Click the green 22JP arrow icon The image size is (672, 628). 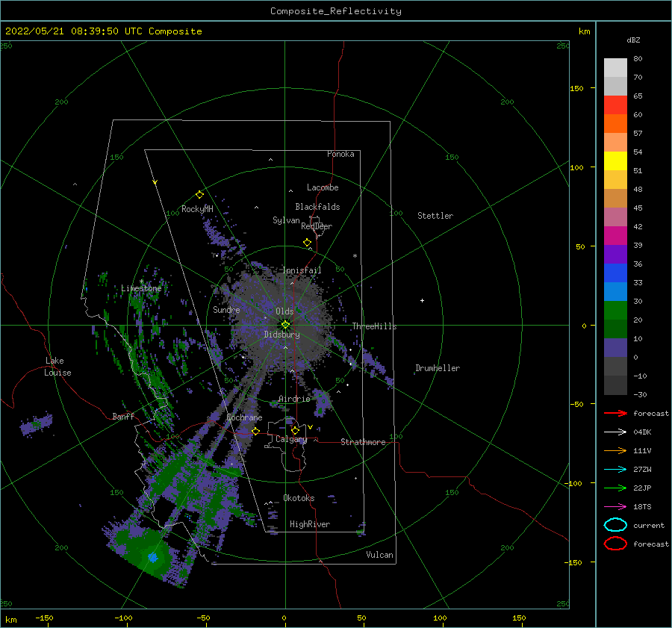point(615,488)
